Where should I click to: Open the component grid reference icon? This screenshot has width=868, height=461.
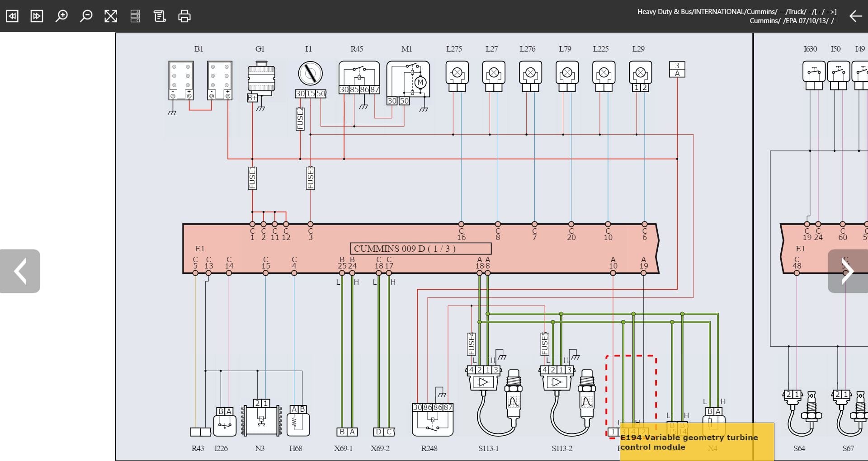pyautogui.click(x=135, y=16)
